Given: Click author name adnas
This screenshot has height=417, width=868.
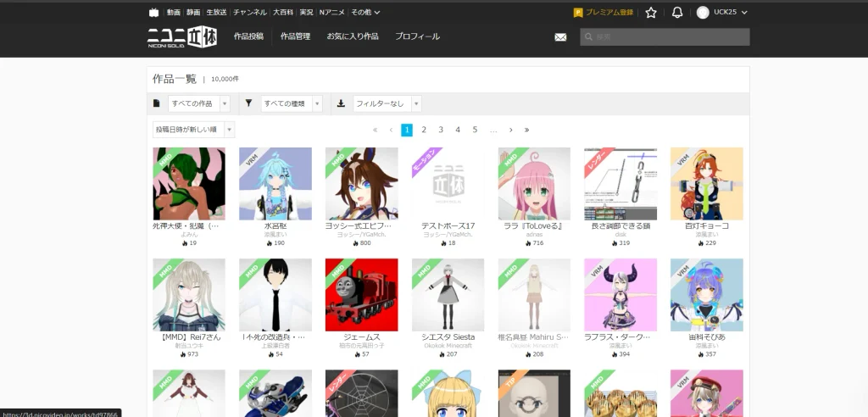Looking at the screenshot, I should tap(534, 235).
